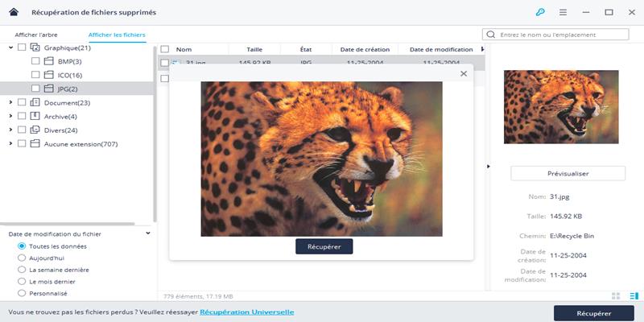The height and width of the screenshot is (322, 644).
Task: Click the search magnifier icon
Action: [x=490, y=35]
